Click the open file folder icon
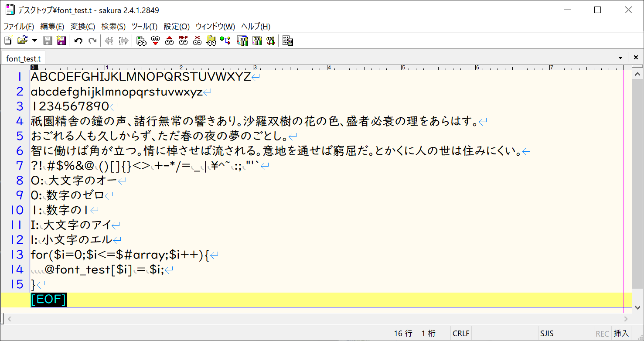644x341 pixels. (x=22, y=41)
